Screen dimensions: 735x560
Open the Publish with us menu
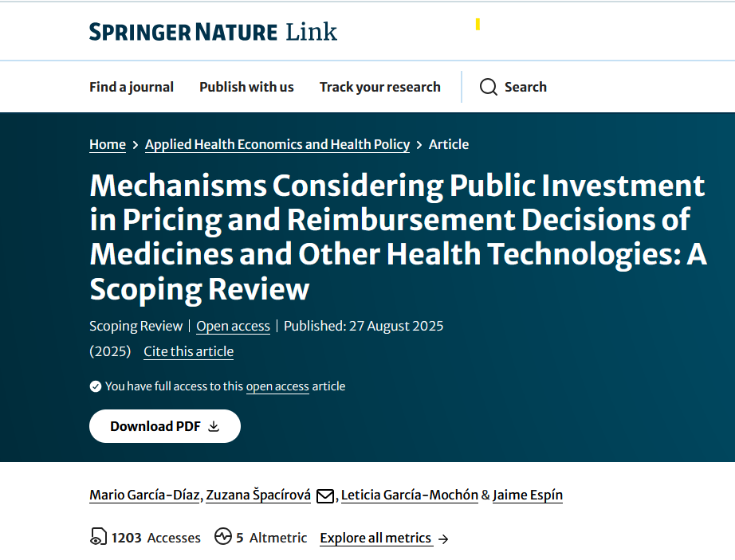(246, 87)
